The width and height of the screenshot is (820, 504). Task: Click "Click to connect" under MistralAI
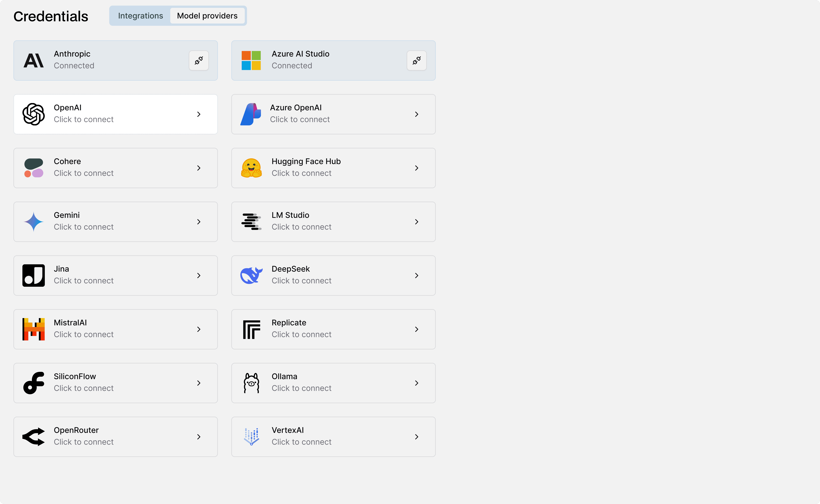pyautogui.click(x=84, y=334)
